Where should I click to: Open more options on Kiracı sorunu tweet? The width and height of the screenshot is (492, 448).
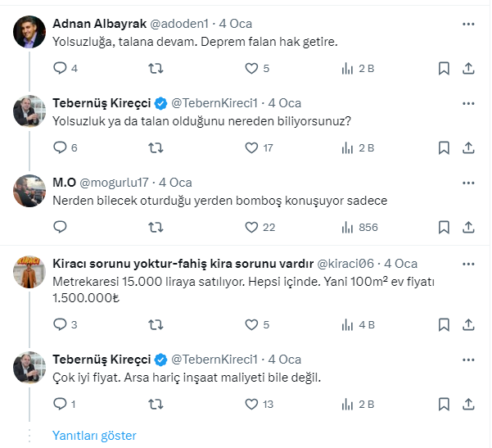468,263
